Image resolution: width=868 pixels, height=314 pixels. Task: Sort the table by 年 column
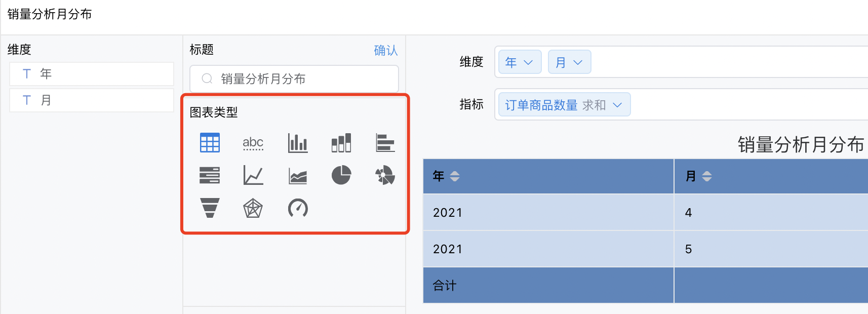pos(455,176)
